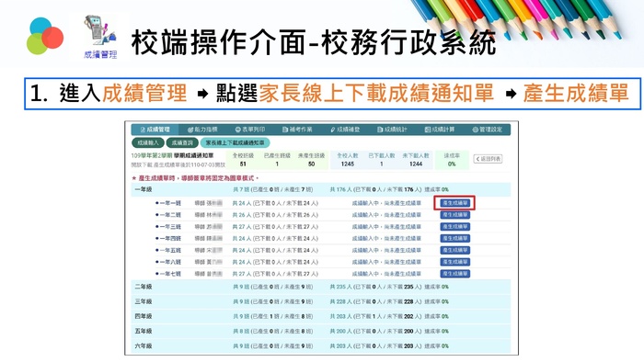The image size is (644, 362).
Task: Click the 未產生班級 count 50
Action: tap(311, 164)
